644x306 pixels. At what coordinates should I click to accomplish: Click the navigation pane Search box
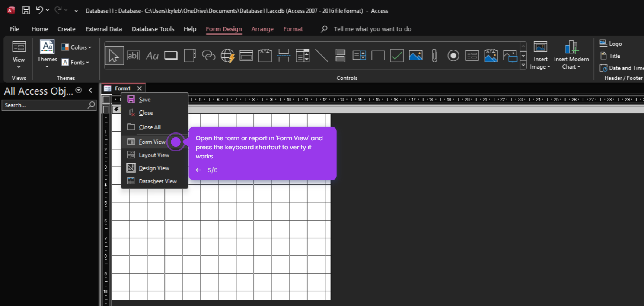(x=49, y=105)
